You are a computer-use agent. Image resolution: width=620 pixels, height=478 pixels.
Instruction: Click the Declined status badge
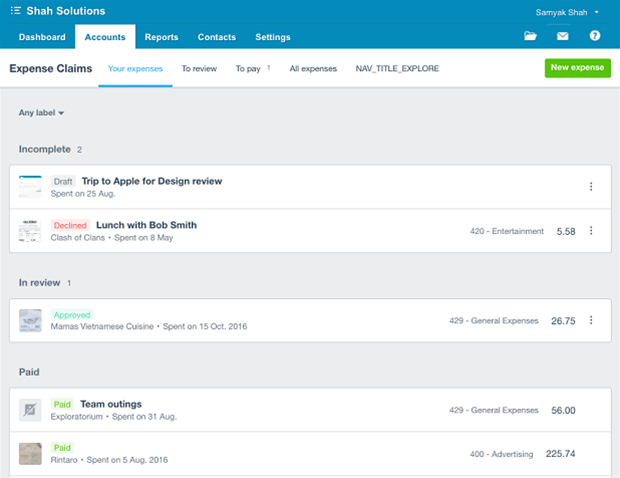coord(70,225)
